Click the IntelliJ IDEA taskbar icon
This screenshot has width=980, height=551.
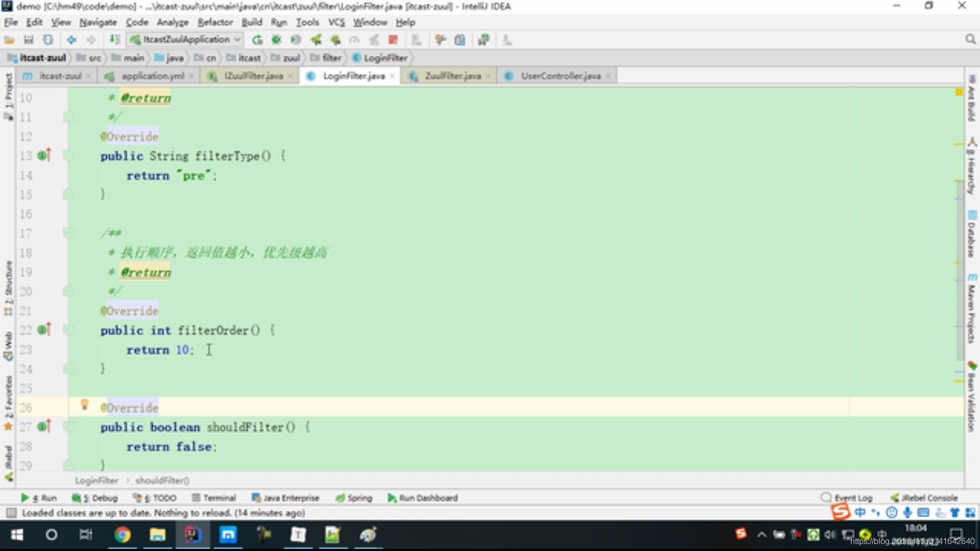tap(192, 535)
